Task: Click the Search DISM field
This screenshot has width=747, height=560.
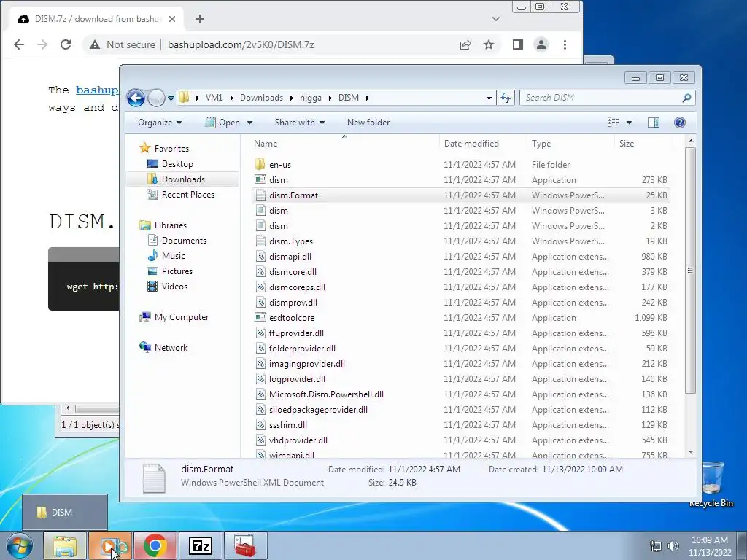Action: (601, 98)
